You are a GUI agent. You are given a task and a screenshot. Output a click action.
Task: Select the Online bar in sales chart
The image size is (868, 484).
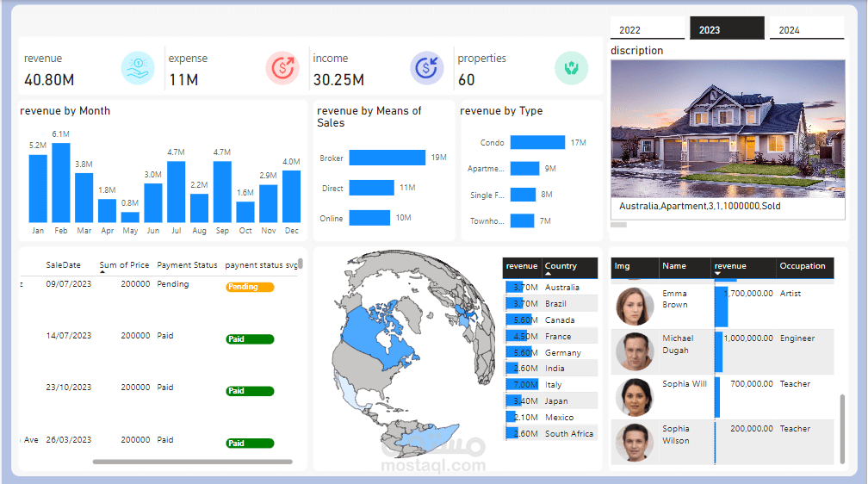tap(369, 218)
